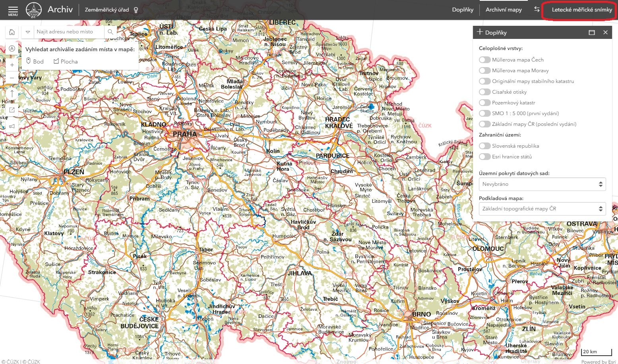Enable Originální mapy stabilního katastru
This screenshot has width=618, height=364.
point(484,81)
